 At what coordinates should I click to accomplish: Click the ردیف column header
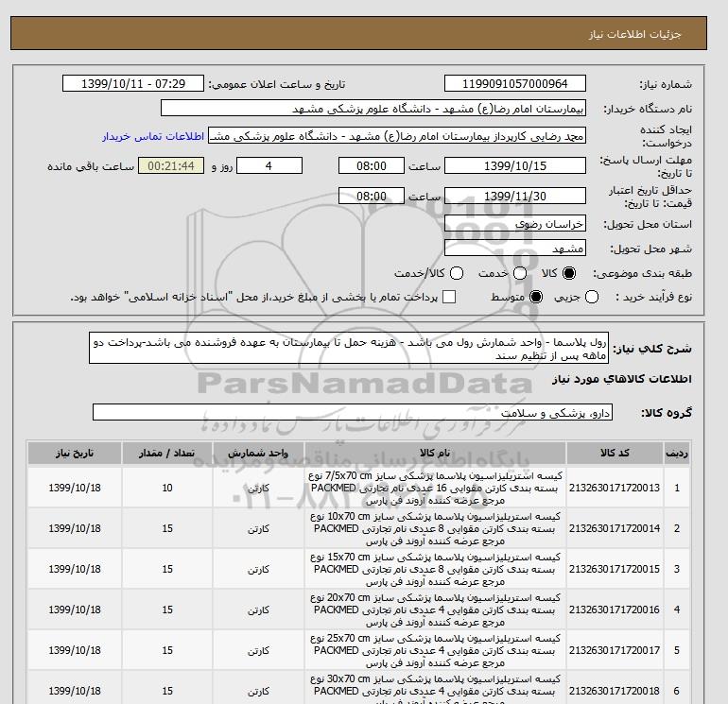677,453
